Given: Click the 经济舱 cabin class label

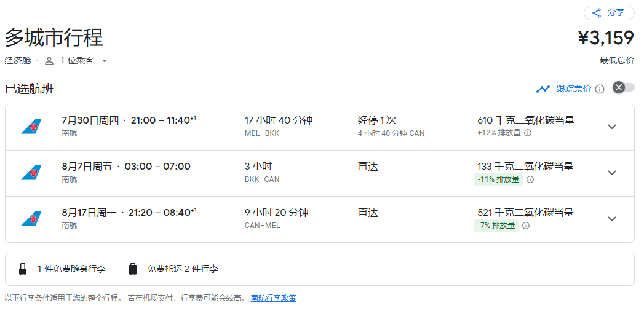Looking at the screenshot, I should [x=18, y=61].
